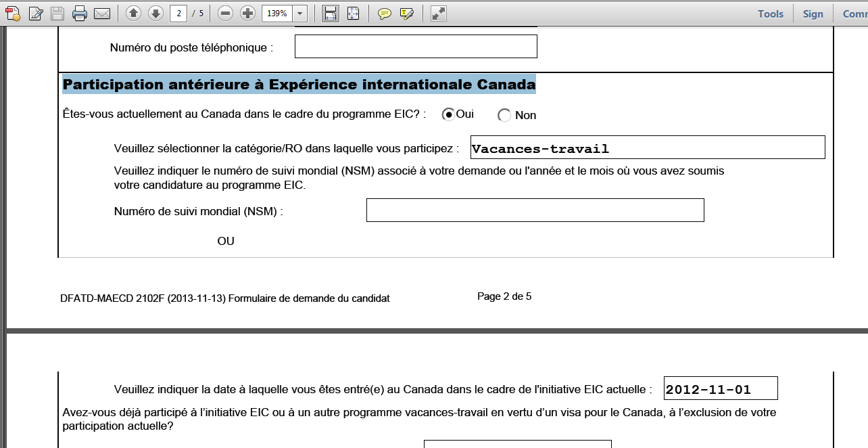Screen dimensions: 868x448
Task: Click the 'Page 2 de 5' footer text
Action: [x=504, y=296]
